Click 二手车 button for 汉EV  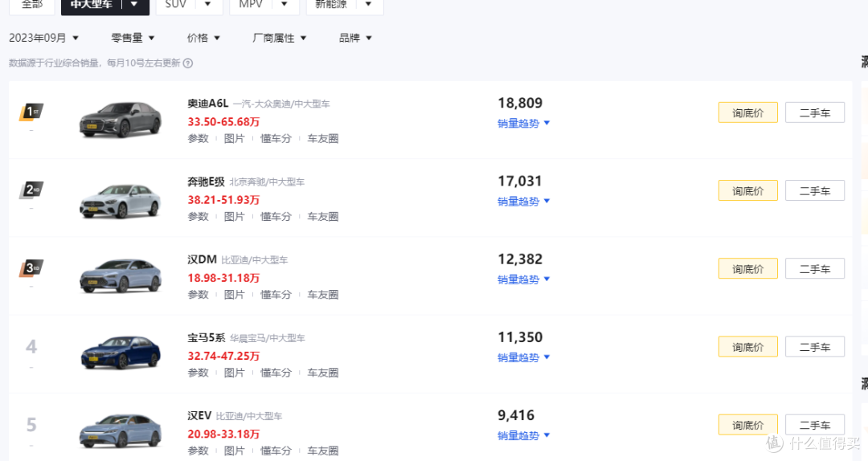coord(815,425)
